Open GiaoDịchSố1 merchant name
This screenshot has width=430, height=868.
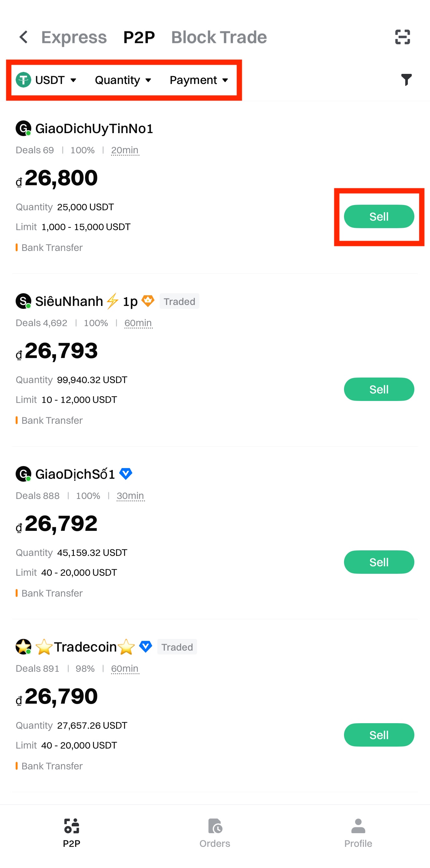[75, 474]
